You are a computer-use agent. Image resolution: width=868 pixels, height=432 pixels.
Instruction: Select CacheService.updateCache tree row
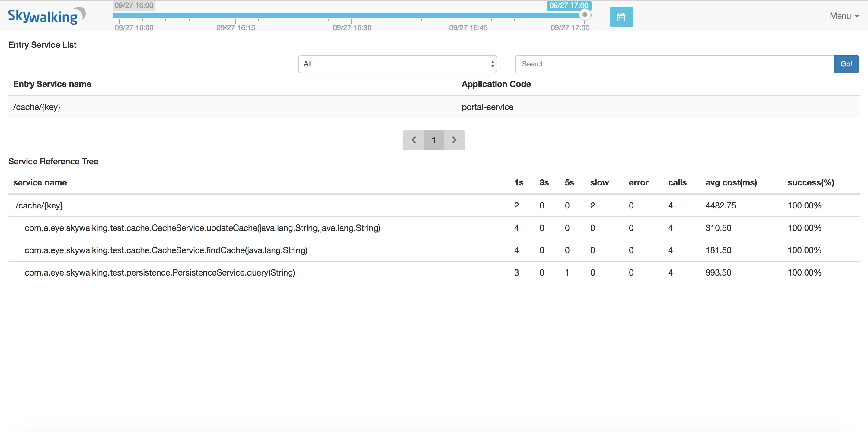pos(202,228)
